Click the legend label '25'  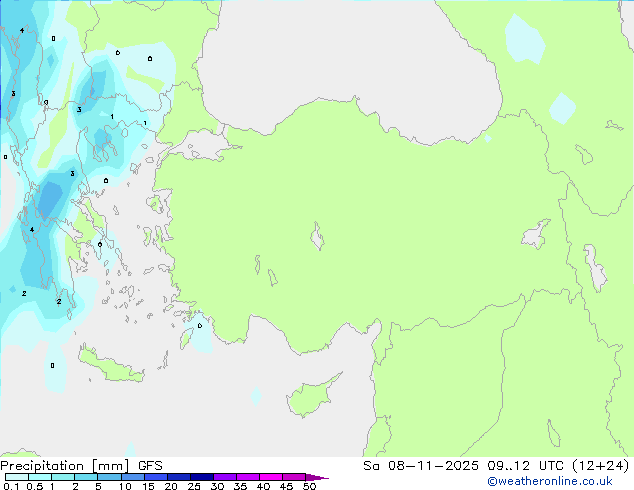coord(194,486)
